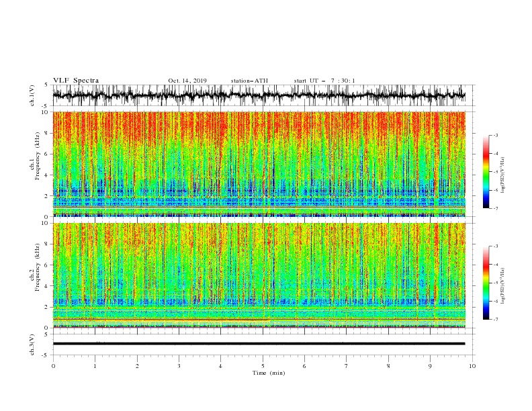
Task: Click the "-7" label on ch.2 color bar
Action: [x=496, y=319]
